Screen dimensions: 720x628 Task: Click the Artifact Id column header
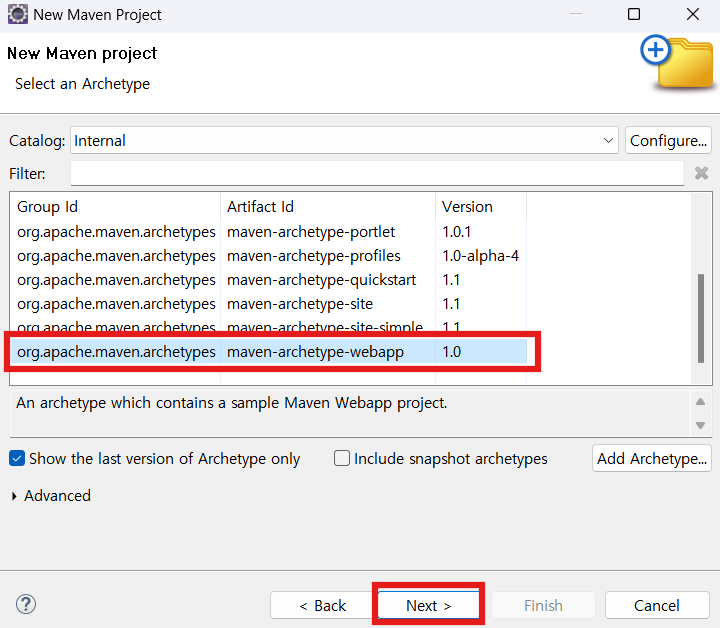click(328, 207)
